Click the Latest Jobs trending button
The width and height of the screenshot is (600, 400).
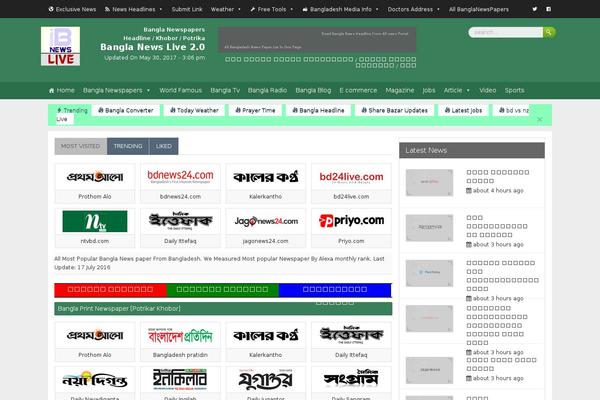click(463, 110)
